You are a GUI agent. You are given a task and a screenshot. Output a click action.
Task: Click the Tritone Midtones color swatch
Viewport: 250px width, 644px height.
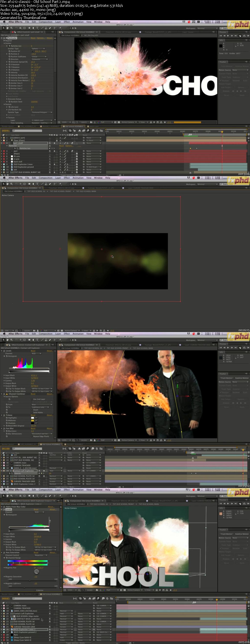pos(32,421)
